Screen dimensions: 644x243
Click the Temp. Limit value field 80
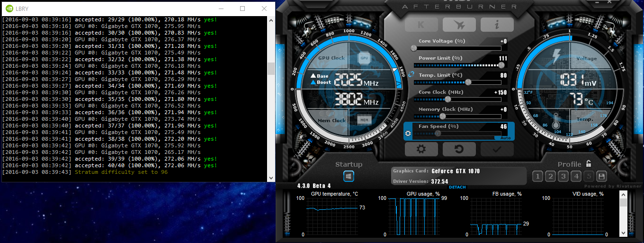pos(504,75)
